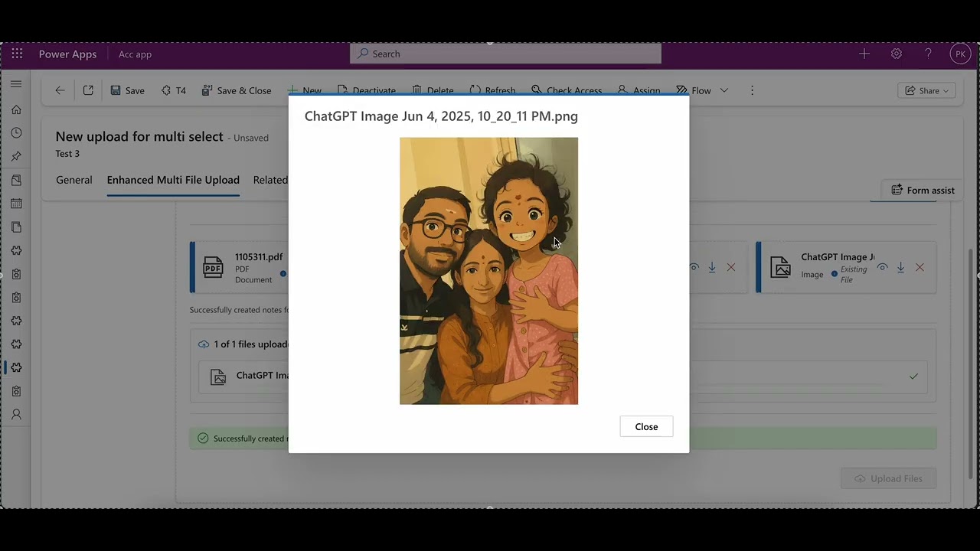Click the Delete command
The image size is (980, 551).
[x=433, y=90]
